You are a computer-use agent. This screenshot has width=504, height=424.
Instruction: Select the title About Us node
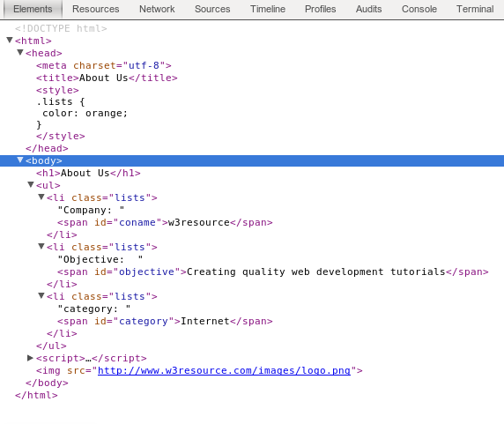[107, 78]
